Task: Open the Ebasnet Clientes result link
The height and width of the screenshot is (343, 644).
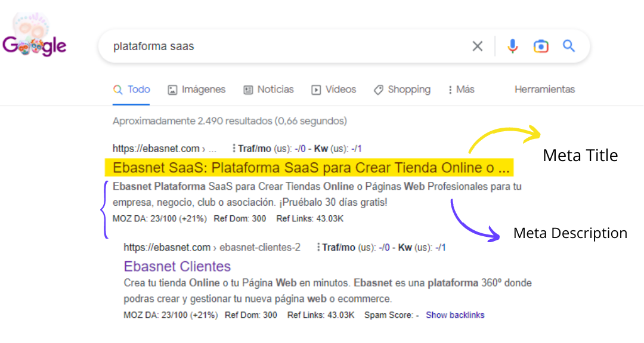Action: click(177, 265)
